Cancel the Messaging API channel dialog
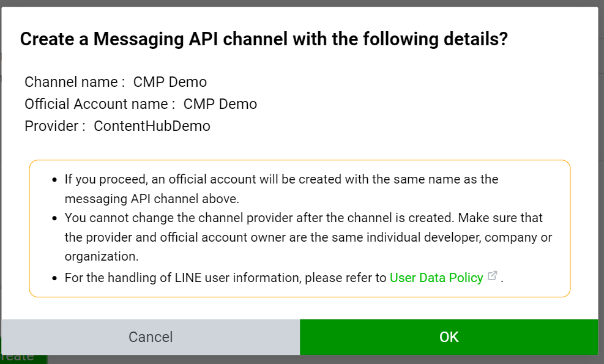604x364 pixels. click(151, 337)
